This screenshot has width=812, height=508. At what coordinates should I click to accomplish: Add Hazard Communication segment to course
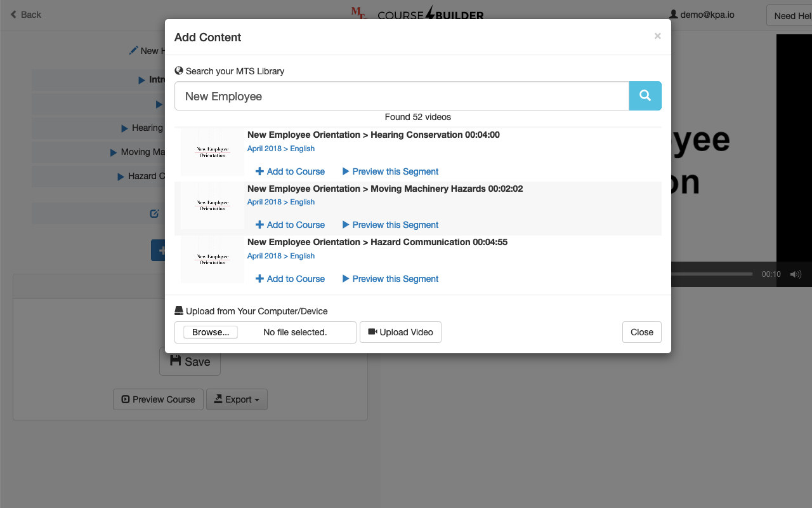[290, 279]
